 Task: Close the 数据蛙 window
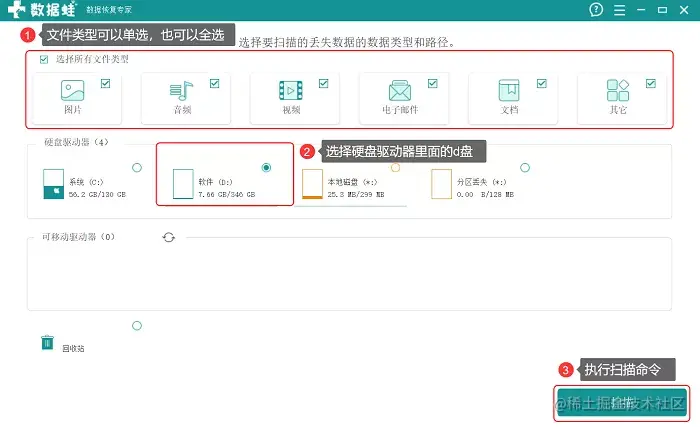click(684, 10)
